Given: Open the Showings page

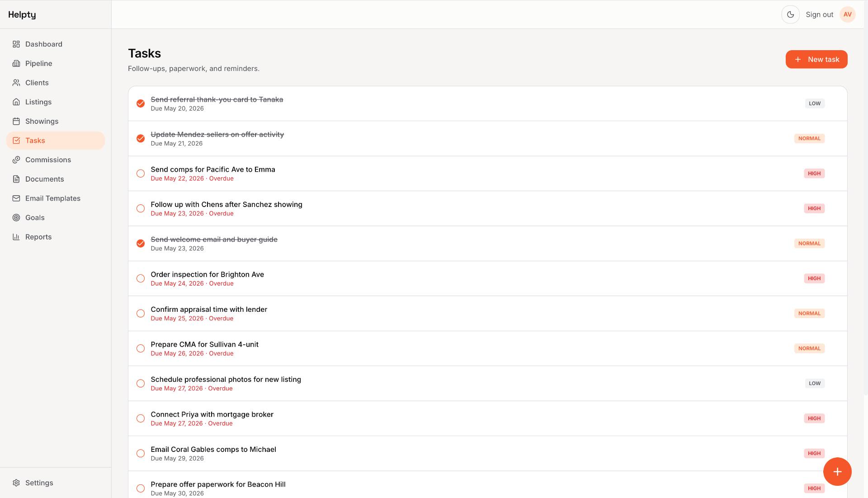Looking at the screenshot, I should click(56, 121).
